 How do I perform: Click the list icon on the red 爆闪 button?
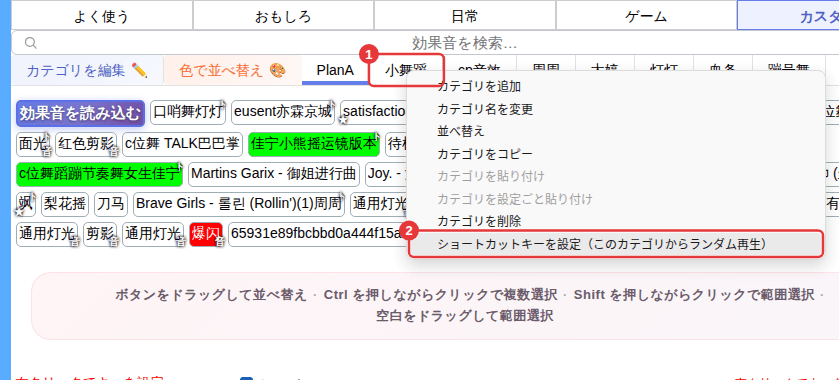pos(219,242)
